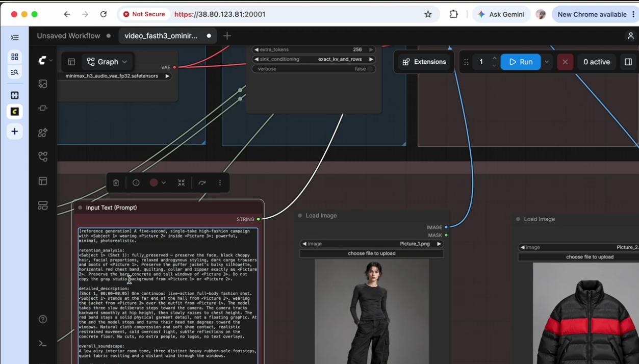Image resolution: width=639 pixels, height=364 pixels.
Task: Toggle collapse dot on Picture_1 Load Image node
Action: (300, 216)
